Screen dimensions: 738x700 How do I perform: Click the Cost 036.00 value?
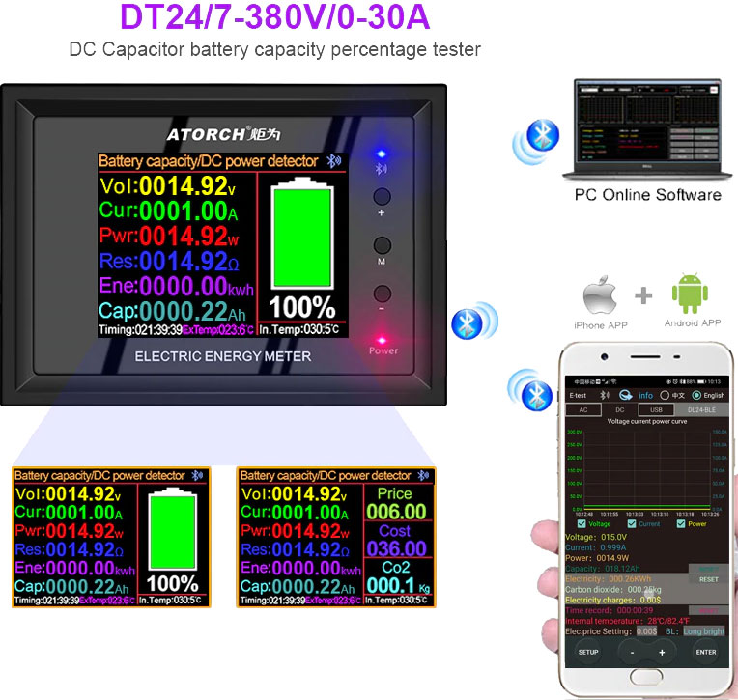(x=396, y=548)
